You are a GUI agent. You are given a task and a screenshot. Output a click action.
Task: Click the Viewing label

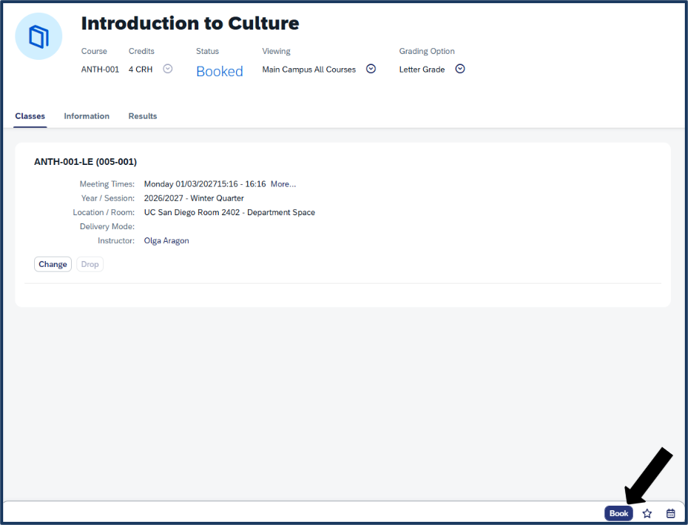[x=276, y=51]
